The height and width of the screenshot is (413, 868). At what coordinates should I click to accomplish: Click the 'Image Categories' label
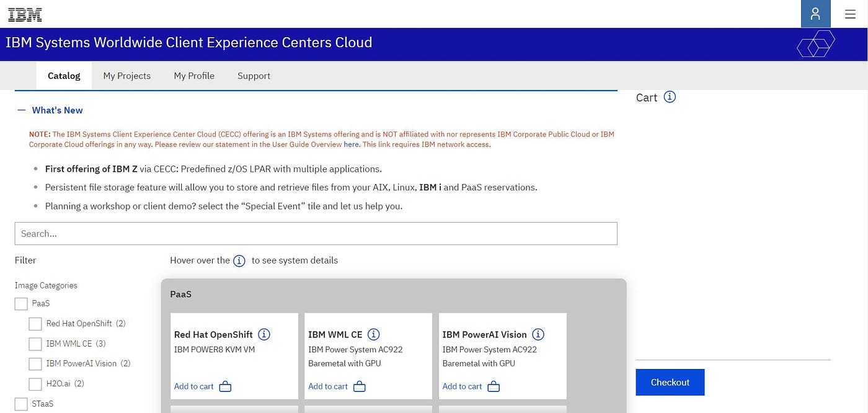click(x=46, y=286)
